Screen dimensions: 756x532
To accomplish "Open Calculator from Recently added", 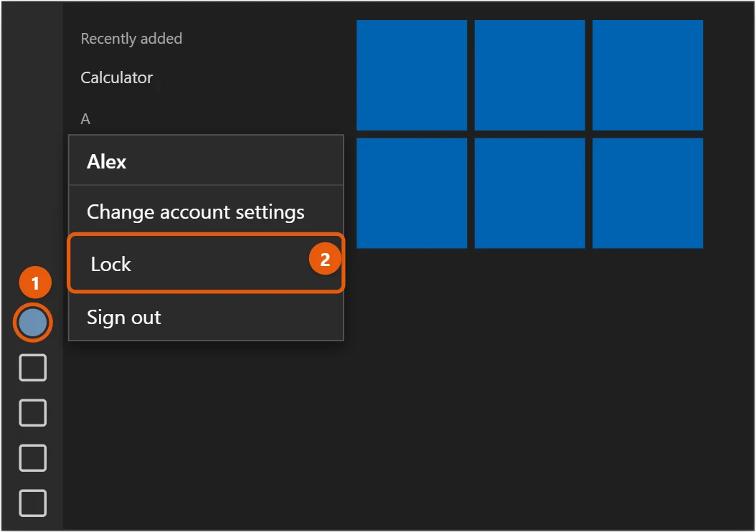I will pos(117,77).
